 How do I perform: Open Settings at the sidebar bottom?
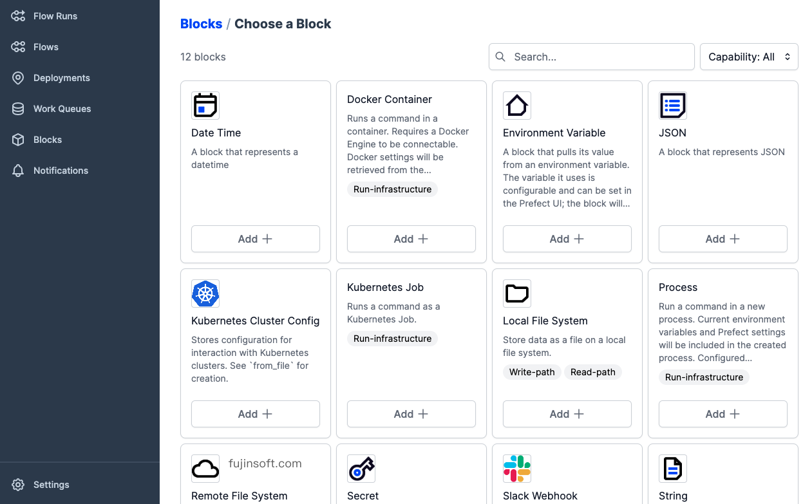[x=51, y=485]
